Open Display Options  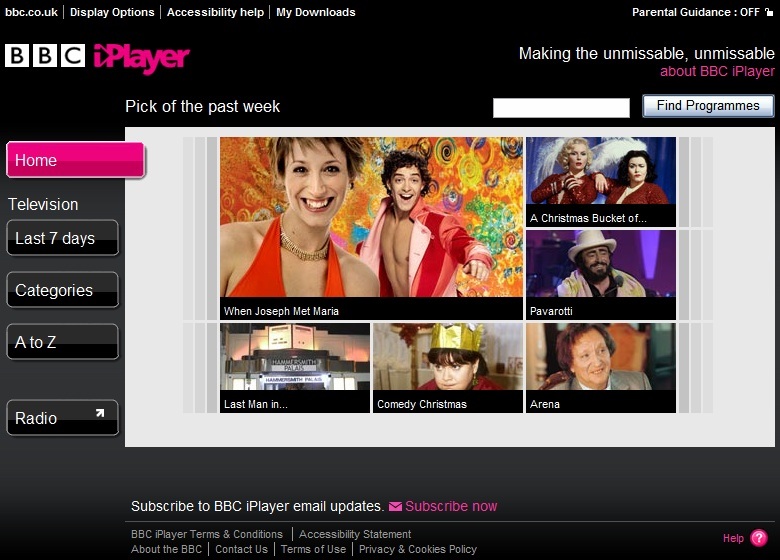tap(112, 12)
